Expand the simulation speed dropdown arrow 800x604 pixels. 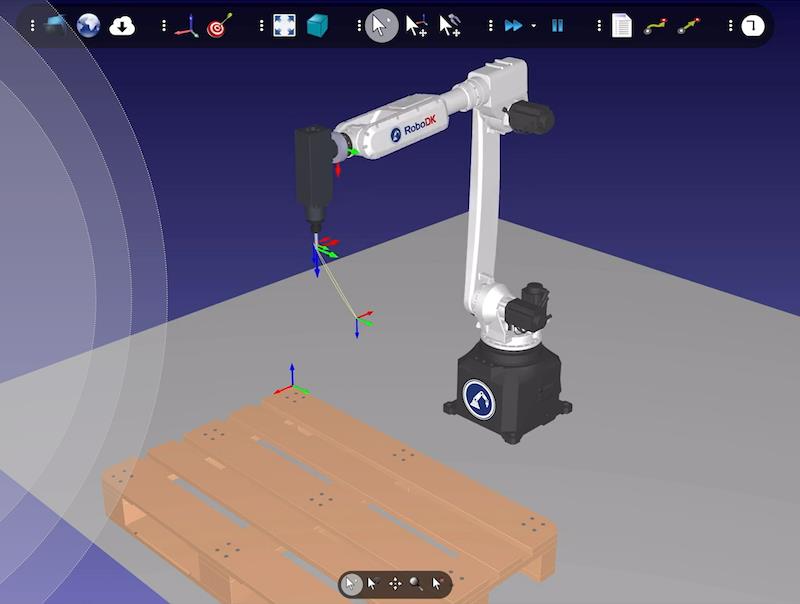pyautogui.click(x=534, y=26)
